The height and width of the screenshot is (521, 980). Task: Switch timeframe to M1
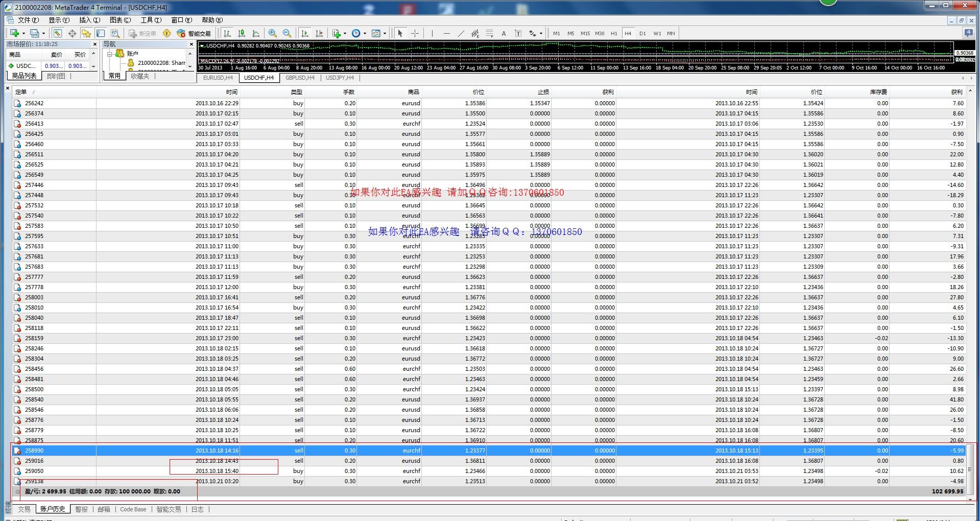click(x=557, y=33)
